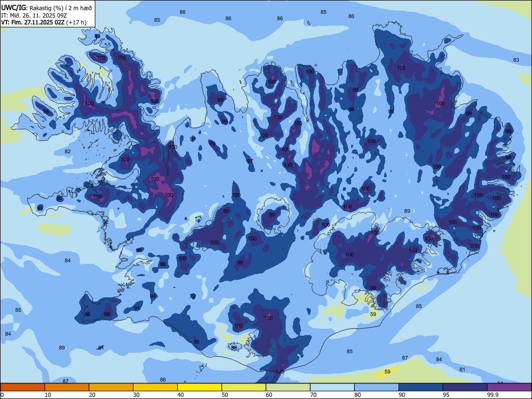Click the '99.9' legend tick label
532x399 pixels.
(x=492, y=395)
